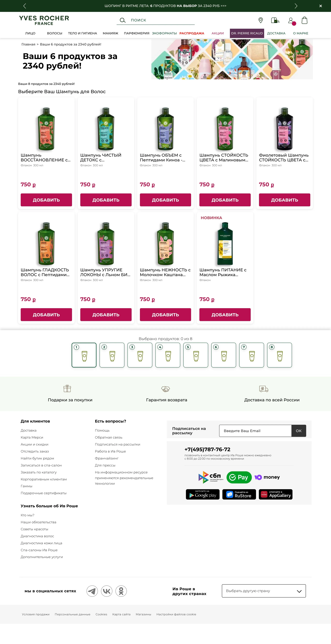Add Шампунь ЧИСТЫЙ ДЕТОКС to selection
The width and height of the screenshot is (331, 644).
pos(106,200)
